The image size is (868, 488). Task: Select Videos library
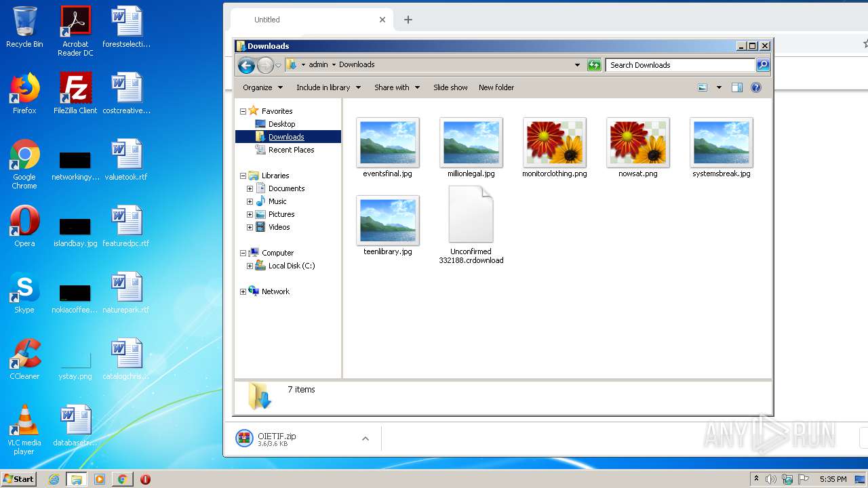tap(279, 227)
